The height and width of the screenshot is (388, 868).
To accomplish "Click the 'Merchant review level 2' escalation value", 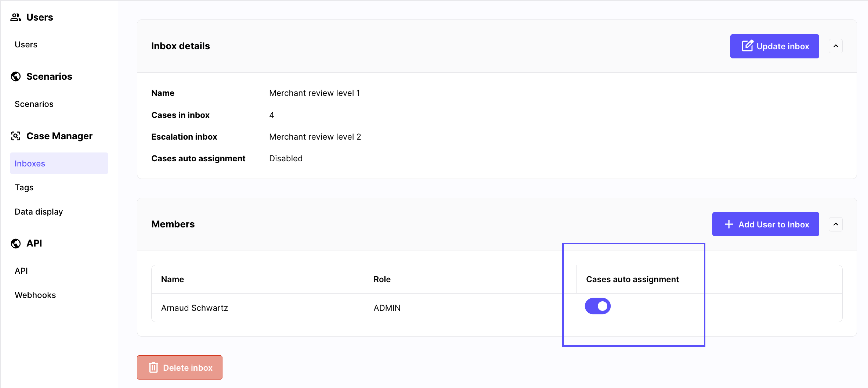I will click(315, 137).
